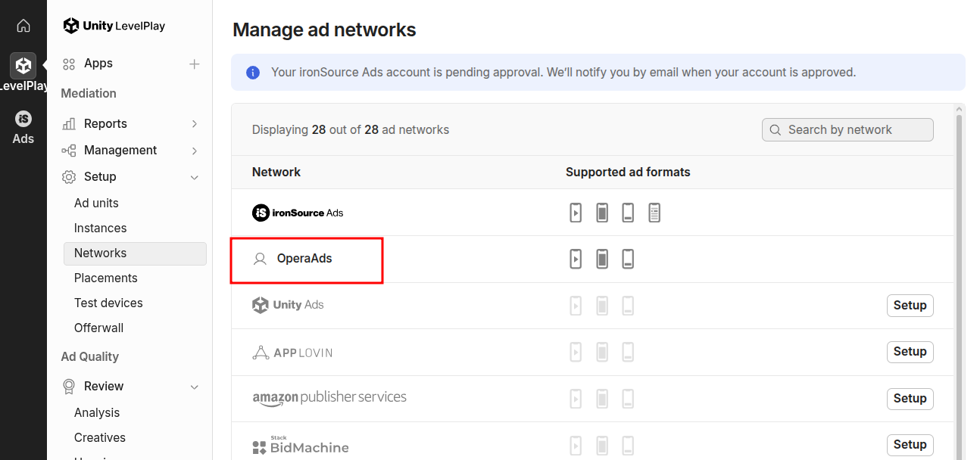Switch to the Ads product icon
This screenshot has width=980, height=460.
23,119
